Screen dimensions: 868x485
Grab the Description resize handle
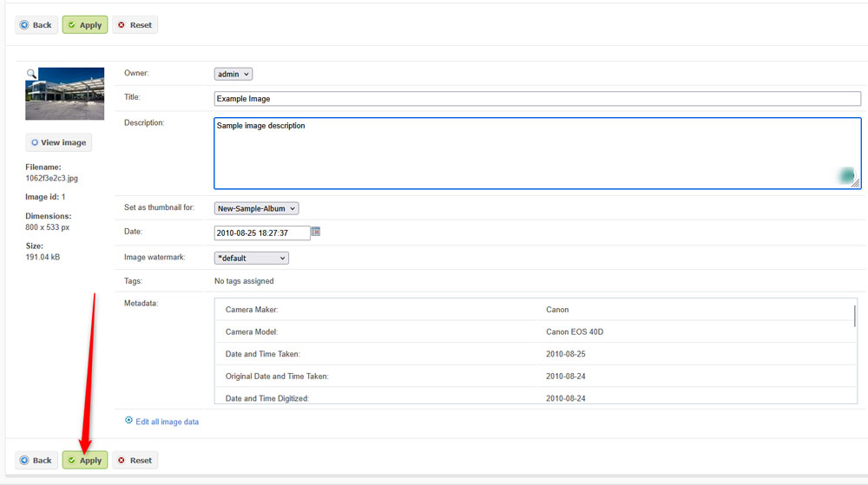tap(855, 184)
